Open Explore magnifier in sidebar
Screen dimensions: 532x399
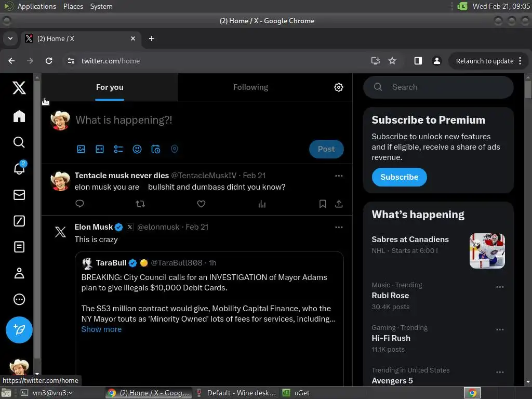click(x=19, y=142)
